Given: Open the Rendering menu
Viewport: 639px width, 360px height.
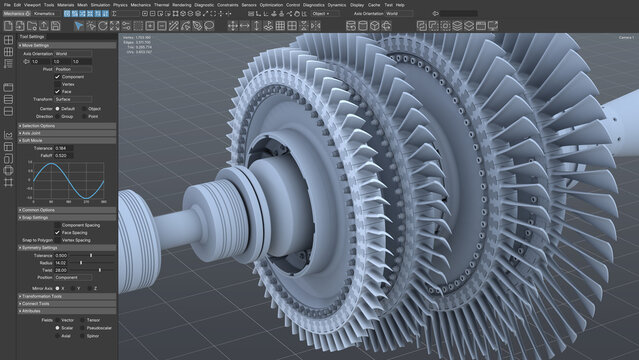Looking at the screenshot, I should 182,5.
